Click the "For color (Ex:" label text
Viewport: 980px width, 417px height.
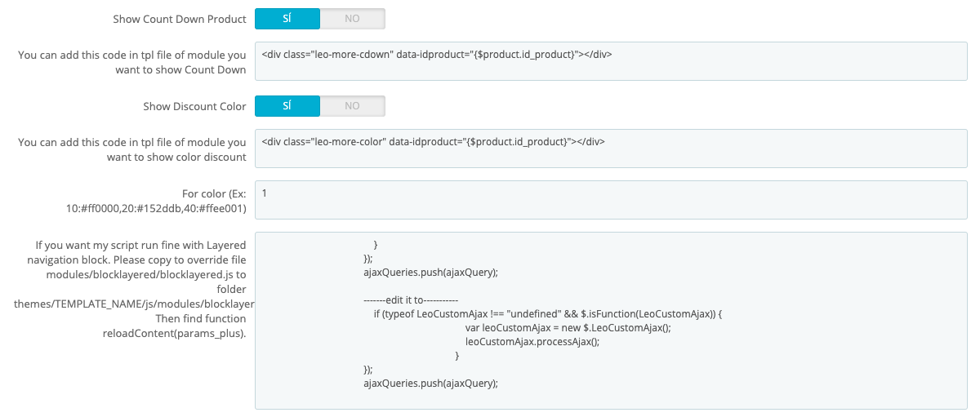point(214,194)
